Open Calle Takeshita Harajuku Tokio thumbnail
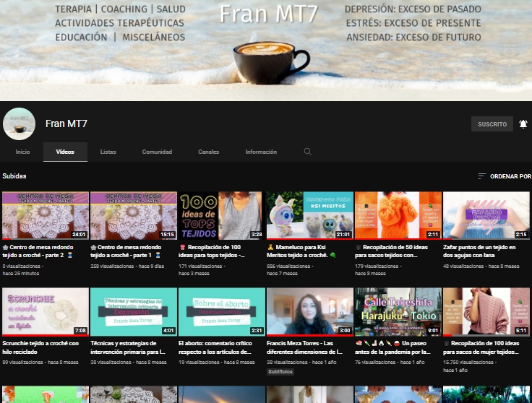The height and width of the screenshot is (403, 532). coord(398,312)
